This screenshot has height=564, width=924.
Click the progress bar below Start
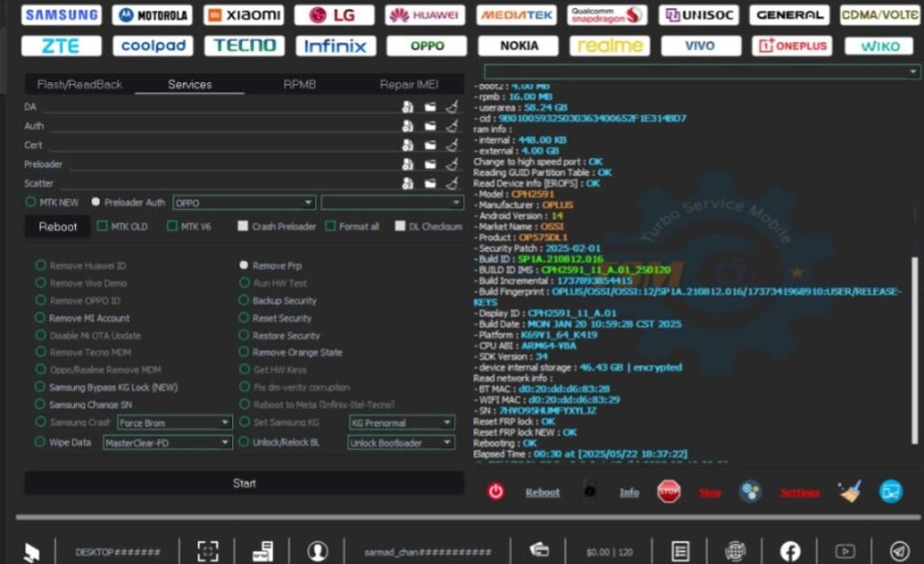[468, 517]
